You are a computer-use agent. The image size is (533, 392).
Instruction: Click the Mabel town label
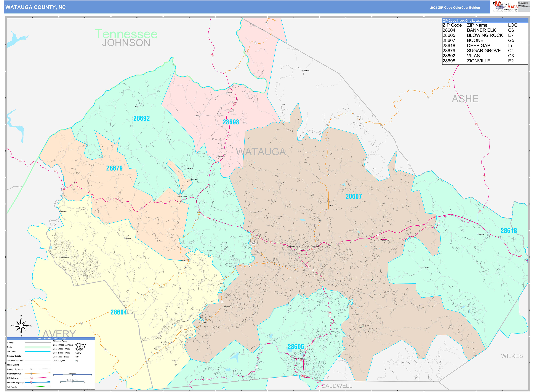pyautogui.click(x=197, y=116)
